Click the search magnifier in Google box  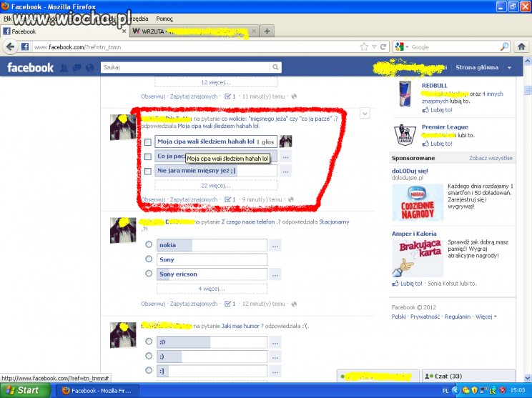pyautogui.click(x=505, y=46)
